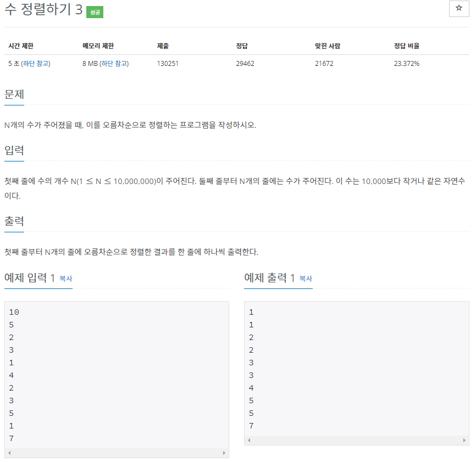The height and width of the screenshot is (462, 476).
Task: Click the 예제 출력 1 heading
Action: (269, 277)
